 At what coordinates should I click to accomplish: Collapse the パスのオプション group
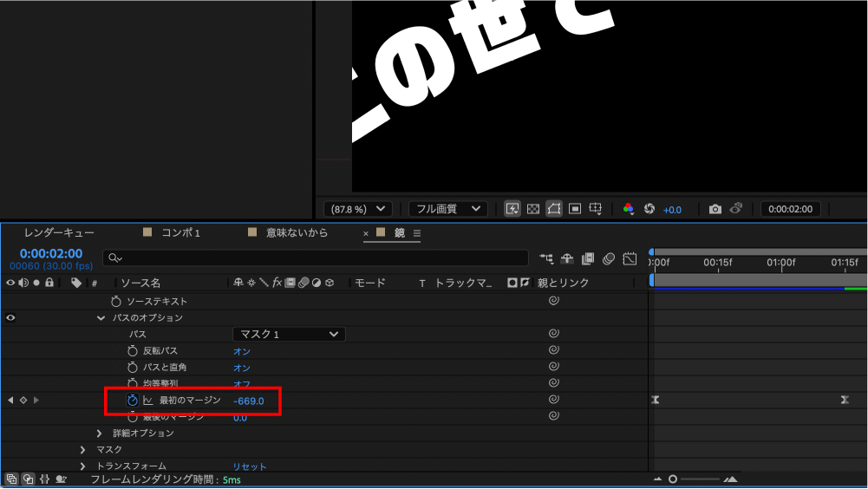(101, 318)
